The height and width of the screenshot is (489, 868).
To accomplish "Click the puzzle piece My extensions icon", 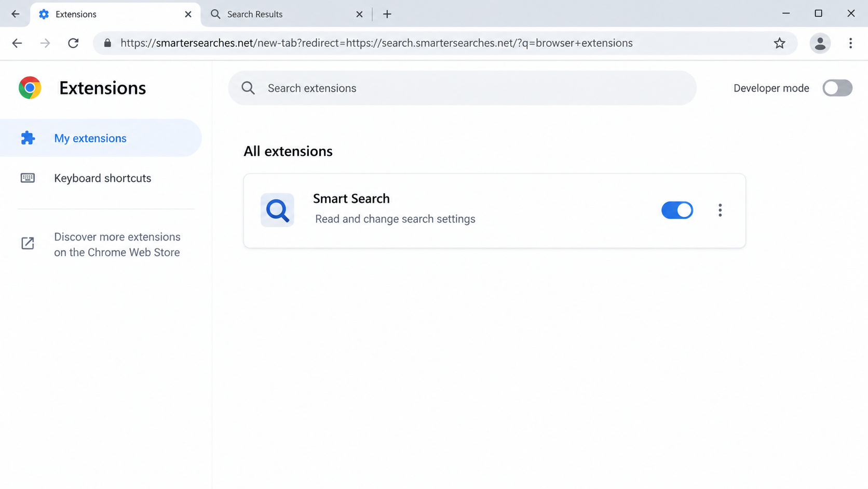I will 28,138.
